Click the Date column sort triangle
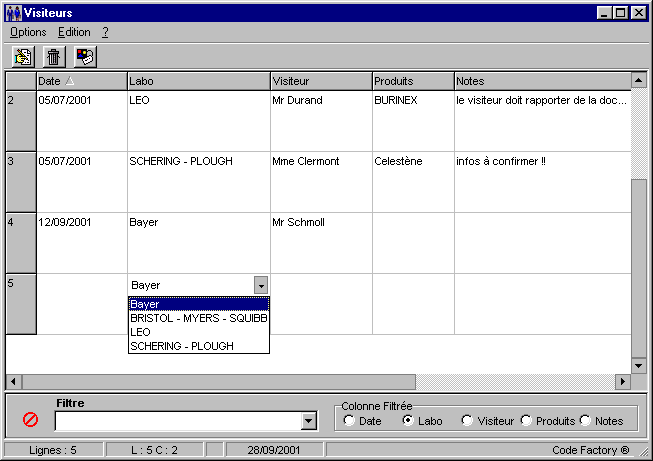 pyautogui.click(x=70, y=81)
